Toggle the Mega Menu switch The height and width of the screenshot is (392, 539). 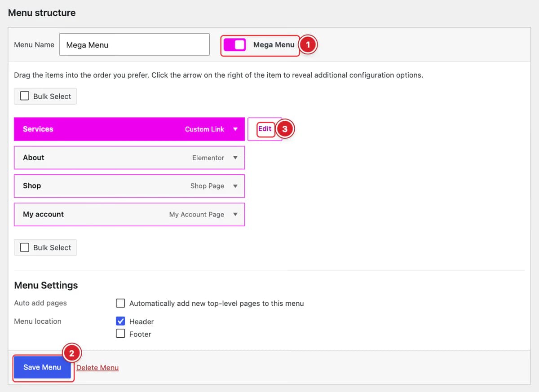234,45
